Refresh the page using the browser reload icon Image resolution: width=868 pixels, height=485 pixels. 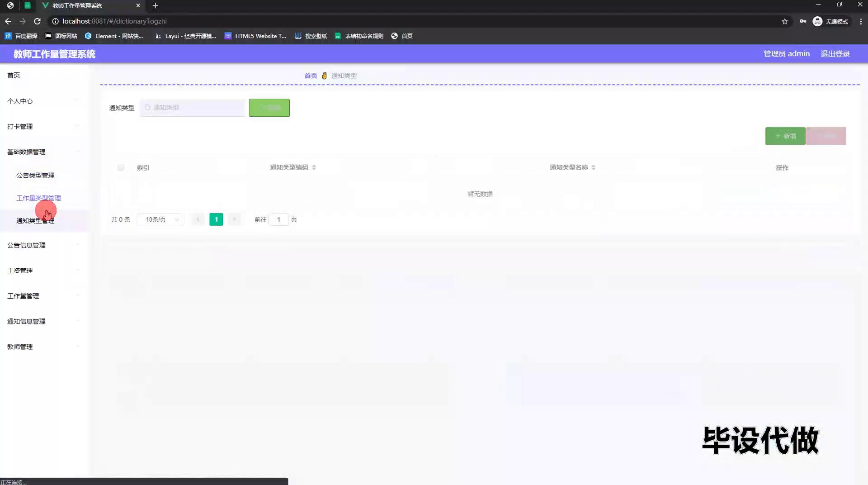38,21
